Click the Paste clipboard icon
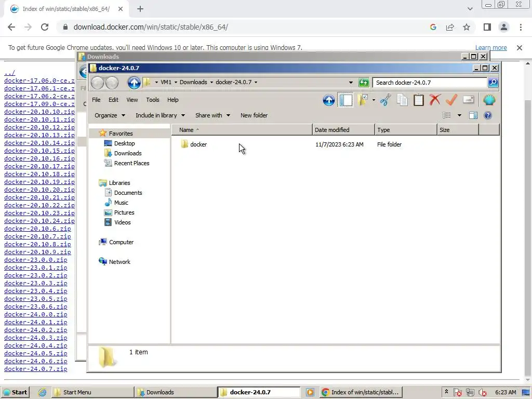 [419, 100]
